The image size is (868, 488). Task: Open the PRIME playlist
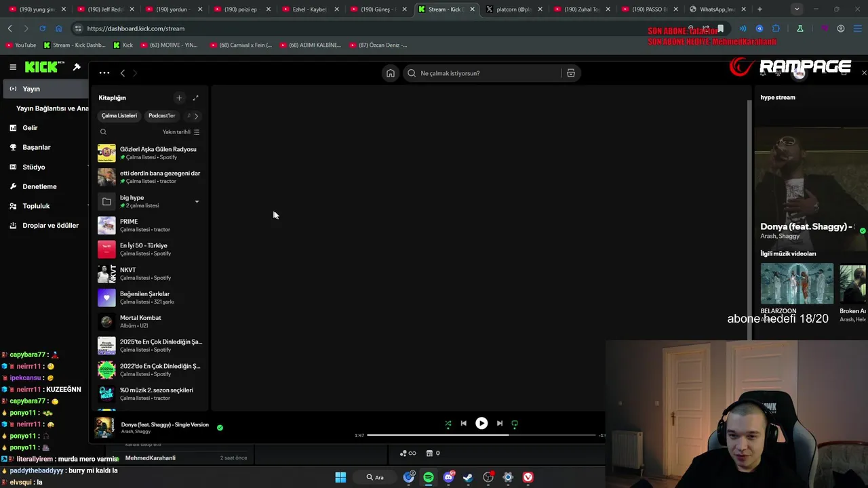150,225
